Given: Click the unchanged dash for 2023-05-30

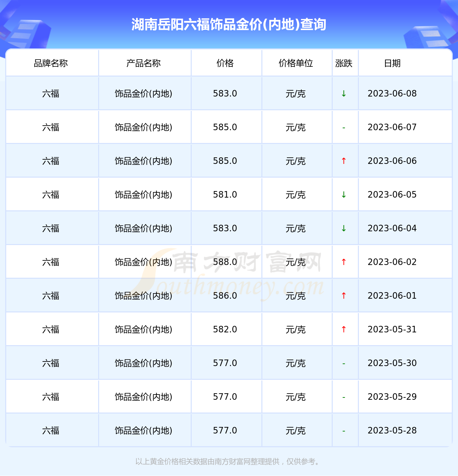Looking at the screenshot, I should click(344, 363).
